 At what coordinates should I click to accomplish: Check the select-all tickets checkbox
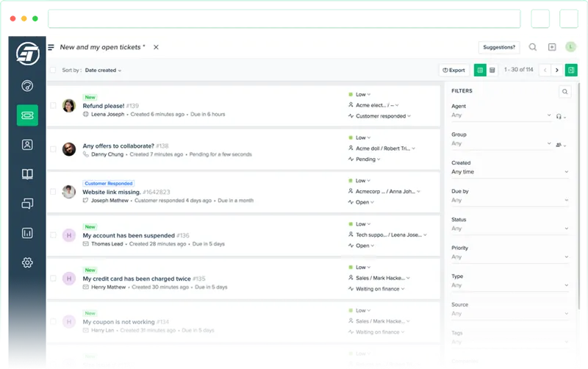[x=53, y=70]
